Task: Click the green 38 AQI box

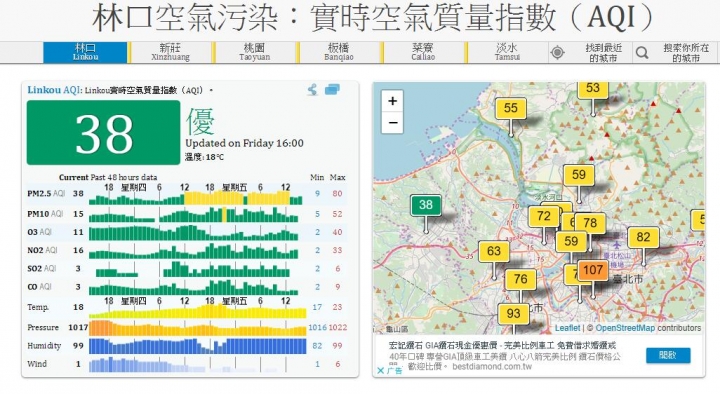Action: click(x=103, y=133)
